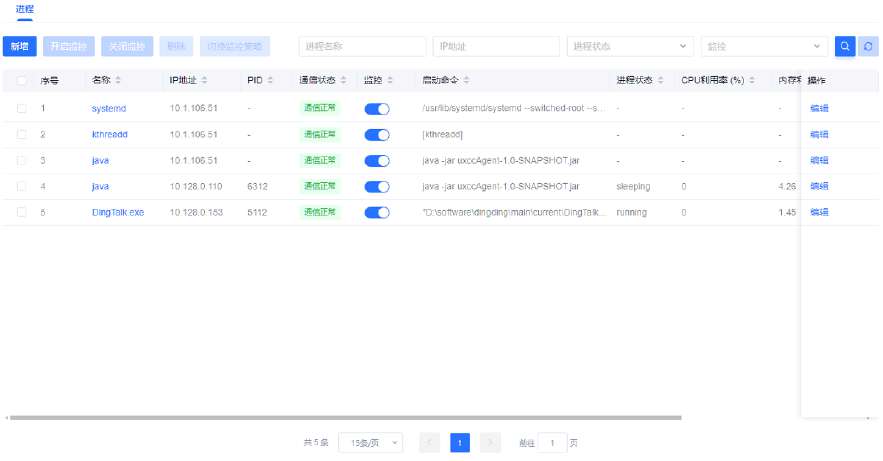
Task: Check the checkbox for kthreadd row
Action: pyautogui.click(x=22, y=134)
